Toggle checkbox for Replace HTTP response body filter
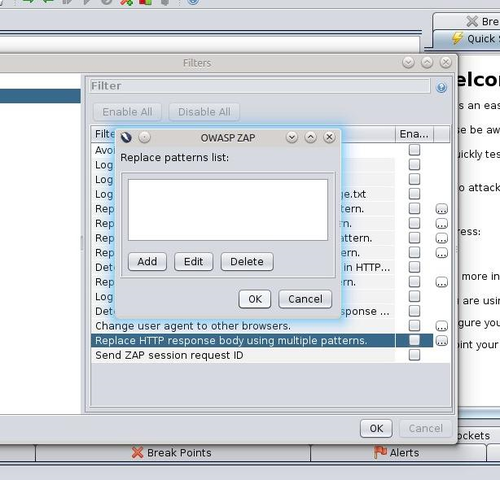The width and height of the screenshot is (500, 480). 414,340
